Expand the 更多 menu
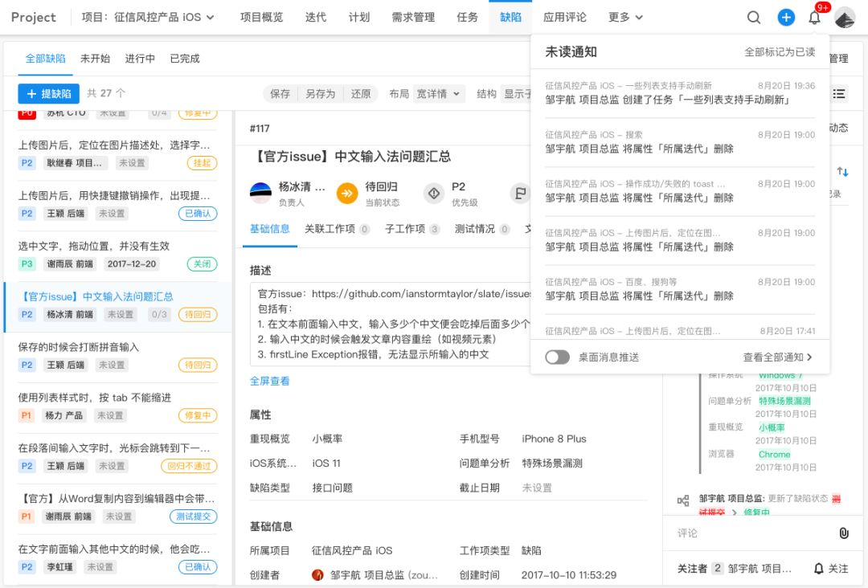This screenshot has width=868, height=588. pyautogui.click(x=625, y=18)
